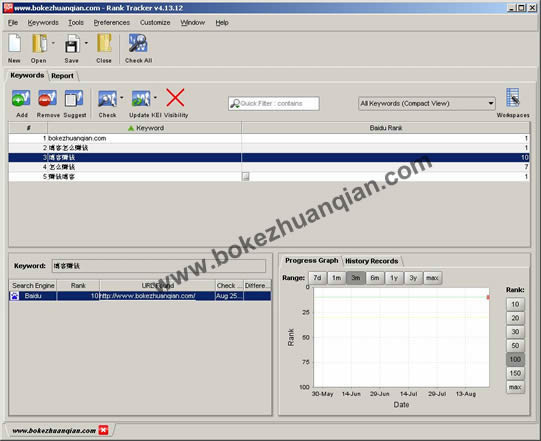Viewport: 541px width, 441px height.
Task: Check rankings with the Check icon
Action: [107, 99]
